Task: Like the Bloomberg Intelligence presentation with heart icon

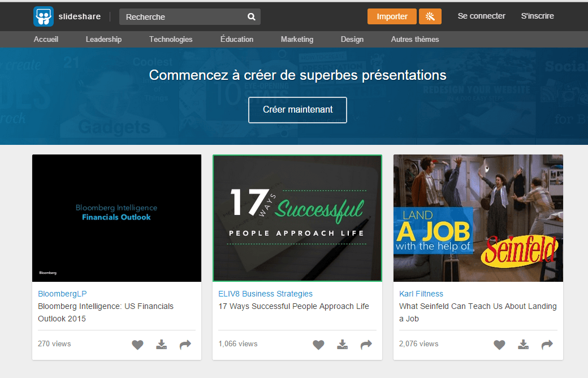Action: pos(137,345)
